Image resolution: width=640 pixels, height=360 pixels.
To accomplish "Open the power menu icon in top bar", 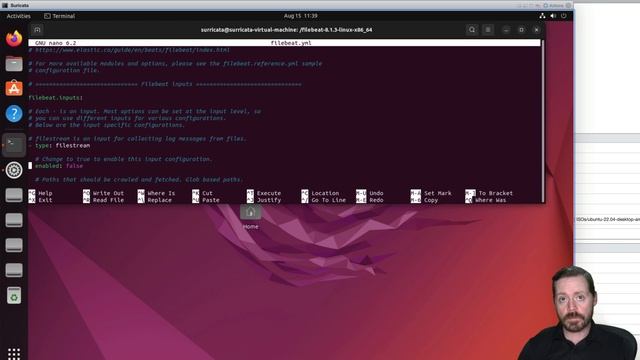I will (x=564, y=16).
